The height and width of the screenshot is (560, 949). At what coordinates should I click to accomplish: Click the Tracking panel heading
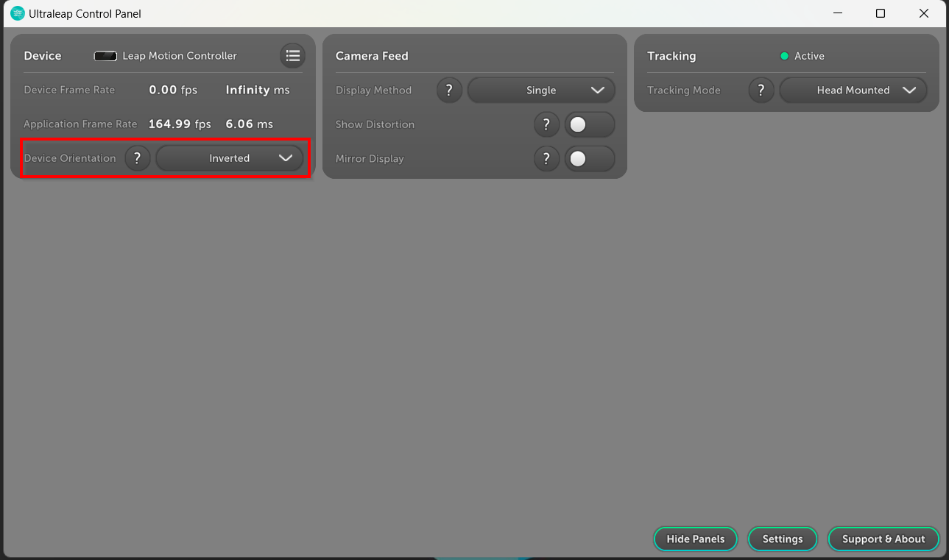tap(671, 56)
